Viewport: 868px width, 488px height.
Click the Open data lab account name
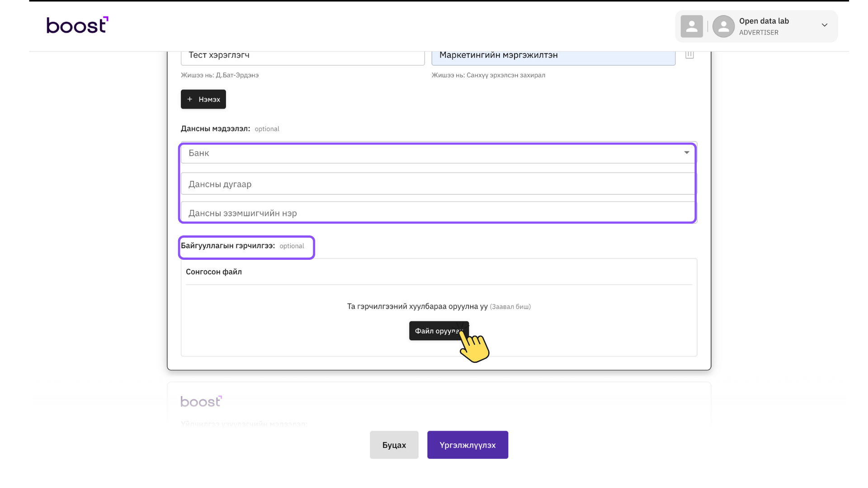click(764, 21)
